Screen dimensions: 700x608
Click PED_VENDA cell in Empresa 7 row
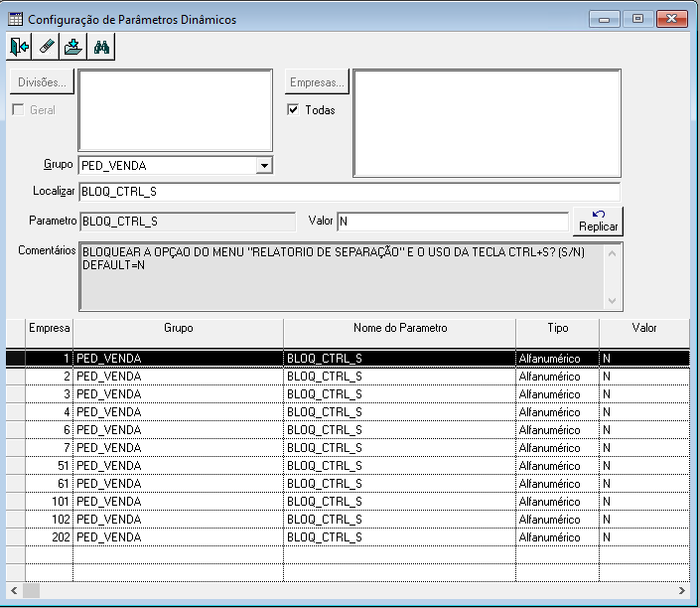[178, 448]
